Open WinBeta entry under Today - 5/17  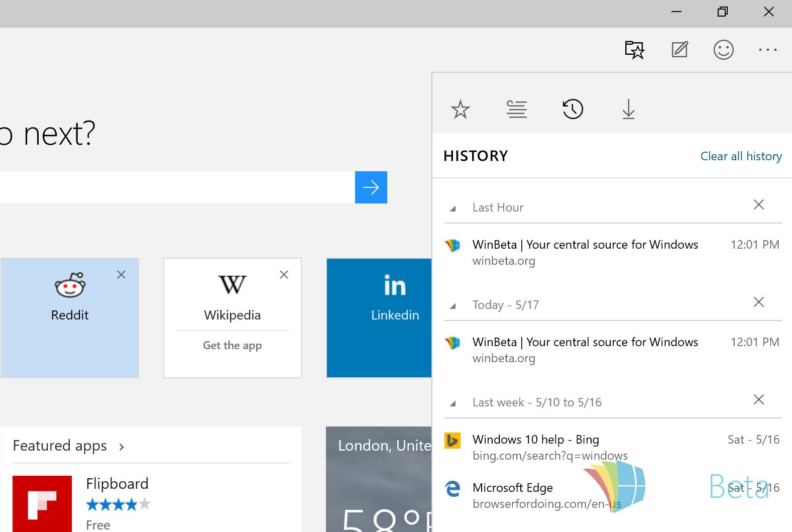(612, 350)
